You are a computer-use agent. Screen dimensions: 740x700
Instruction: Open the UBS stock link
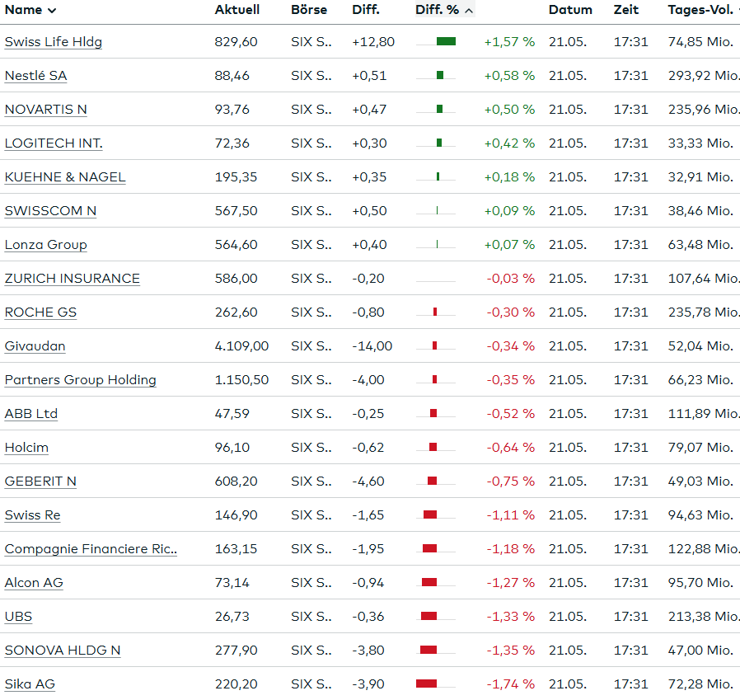tap(18, 617)
